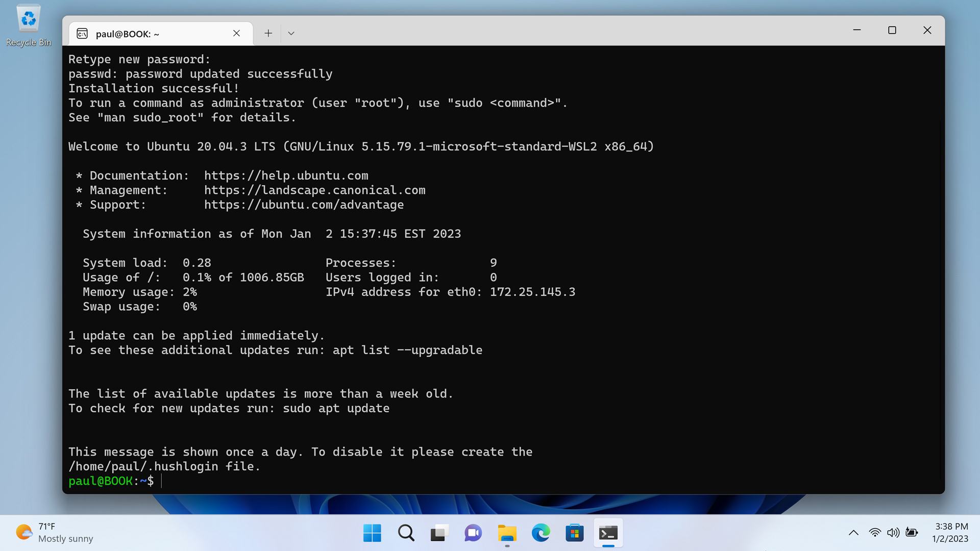This screenshot has height=551, width=980.
Task: Launch Chat (Teams) from the taskbar
Action: point(473,533)
